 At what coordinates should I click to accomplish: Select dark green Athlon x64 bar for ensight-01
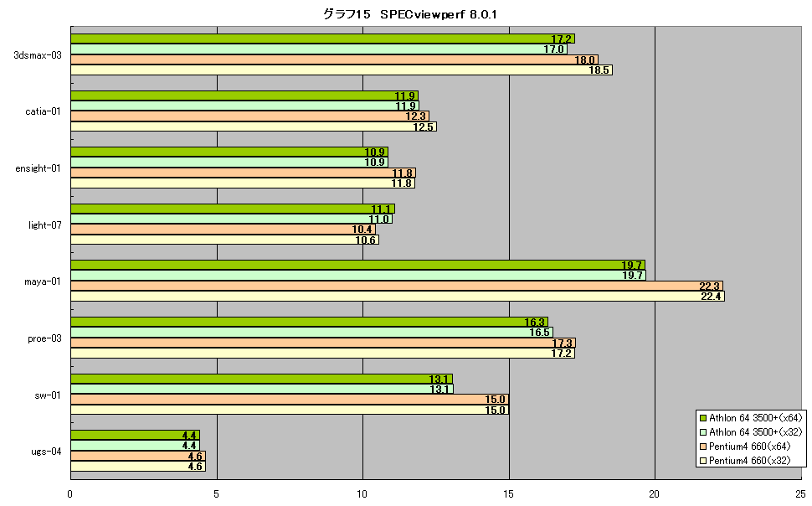(229, 152)
